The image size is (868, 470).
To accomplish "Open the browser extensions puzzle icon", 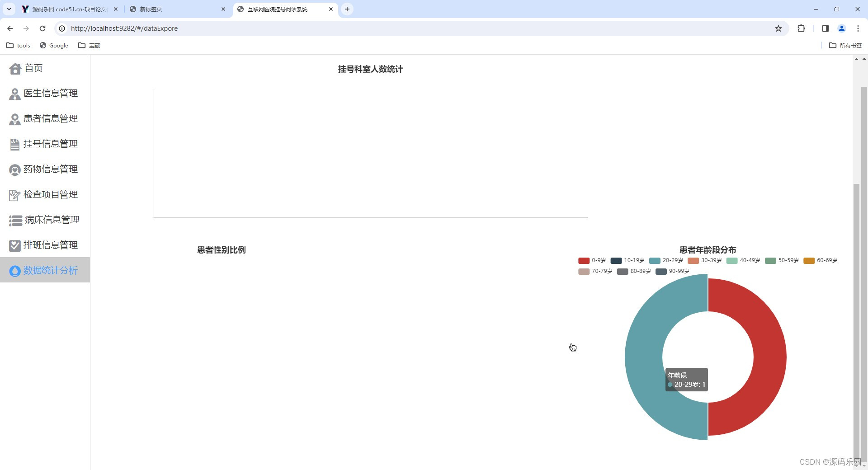I will 802,28.
